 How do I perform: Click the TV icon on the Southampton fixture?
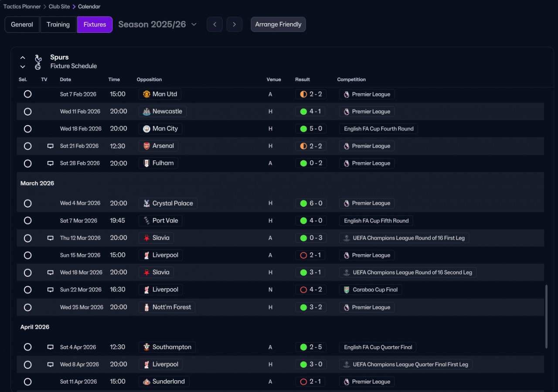50,347
